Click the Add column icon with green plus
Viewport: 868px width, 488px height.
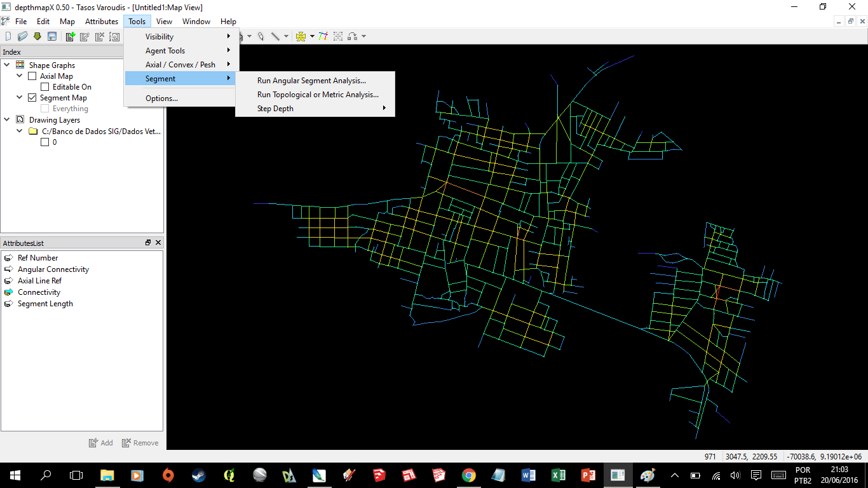[70, 36]
